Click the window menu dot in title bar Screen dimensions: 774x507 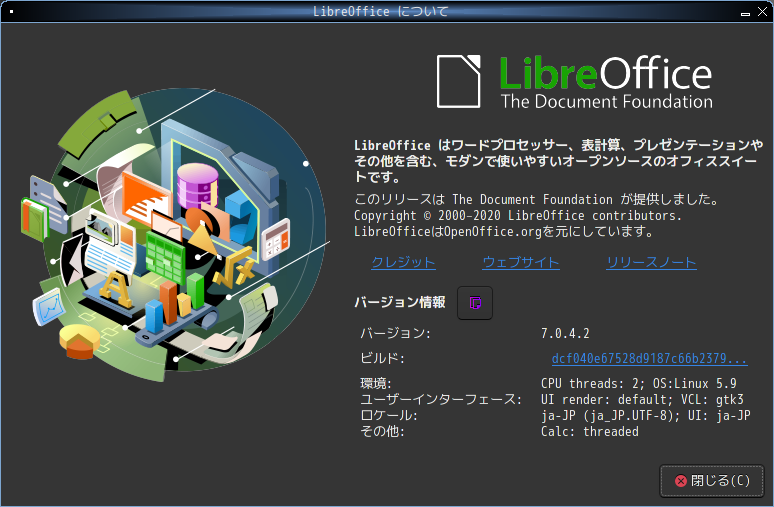click(x=11, y=11)
